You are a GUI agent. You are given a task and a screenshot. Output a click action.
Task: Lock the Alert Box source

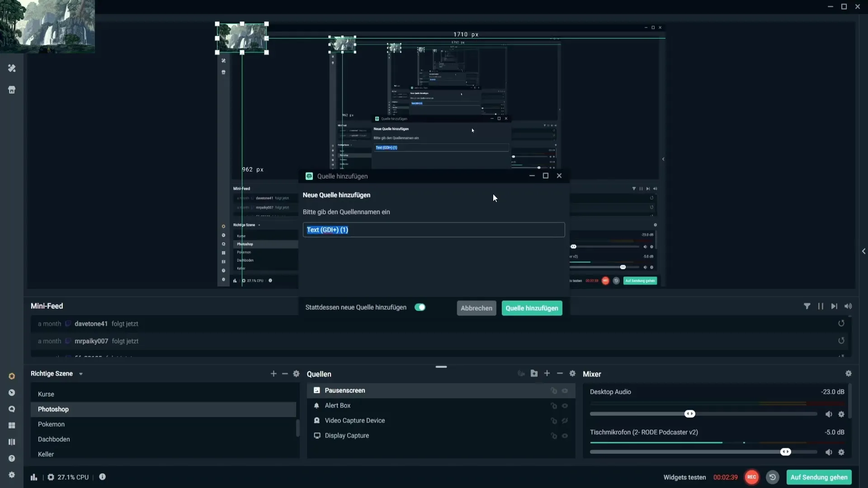553,406
